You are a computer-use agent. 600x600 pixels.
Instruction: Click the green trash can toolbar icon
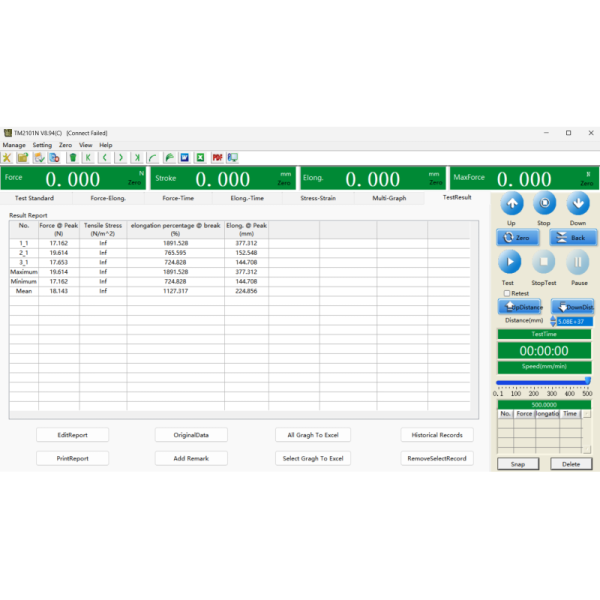coord(73,158)
